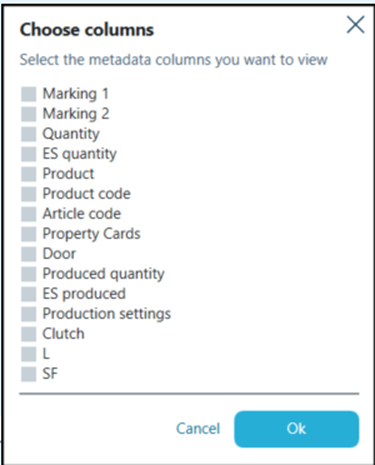Check Product code column
The width and height of the screenshot is (375, 465).
pos(29,194)
